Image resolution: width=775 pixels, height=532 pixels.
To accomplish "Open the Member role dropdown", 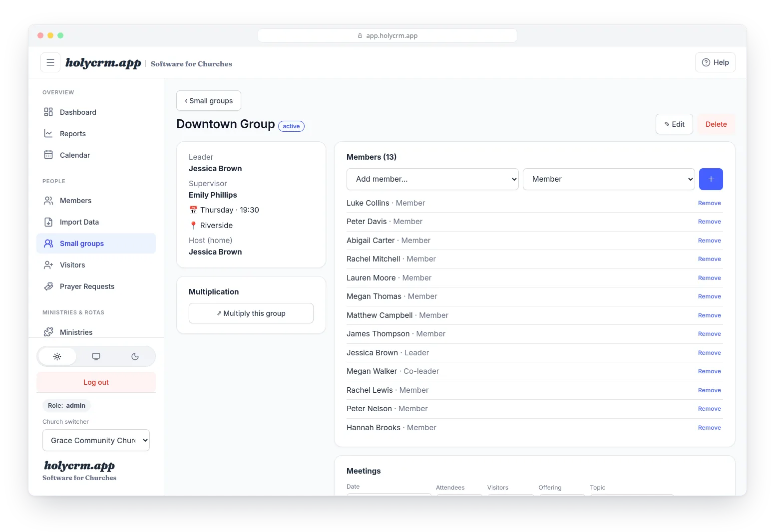I will tap(609, 179).
